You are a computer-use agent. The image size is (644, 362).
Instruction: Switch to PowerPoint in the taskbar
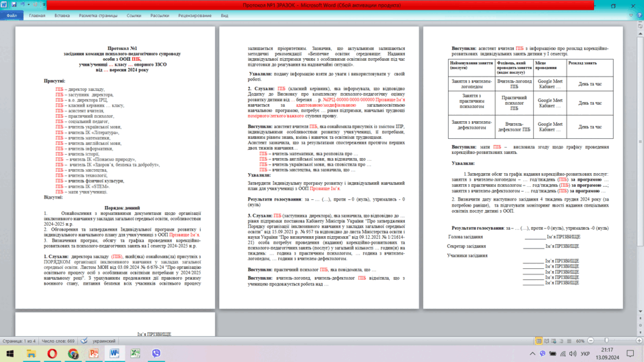[x=94, y=353]
